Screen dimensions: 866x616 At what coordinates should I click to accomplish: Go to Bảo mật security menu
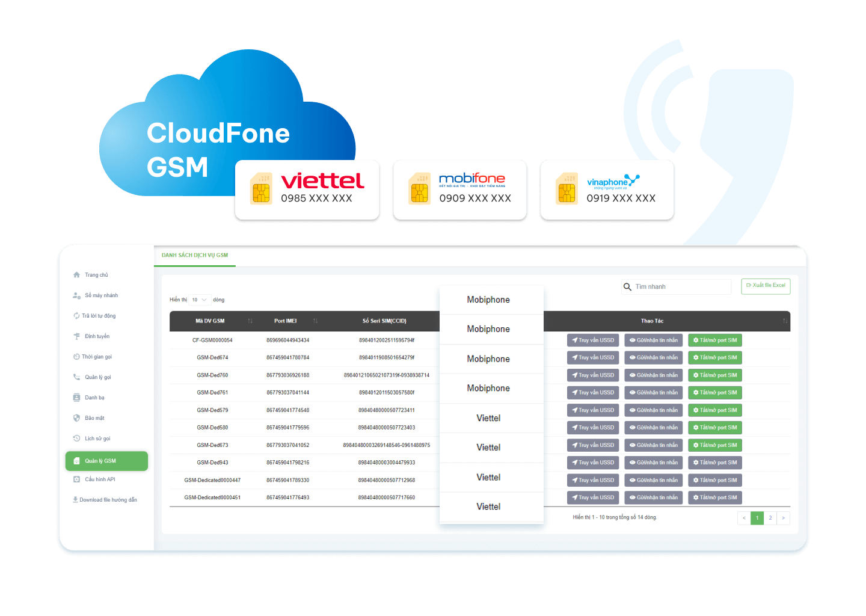point(88,418)
